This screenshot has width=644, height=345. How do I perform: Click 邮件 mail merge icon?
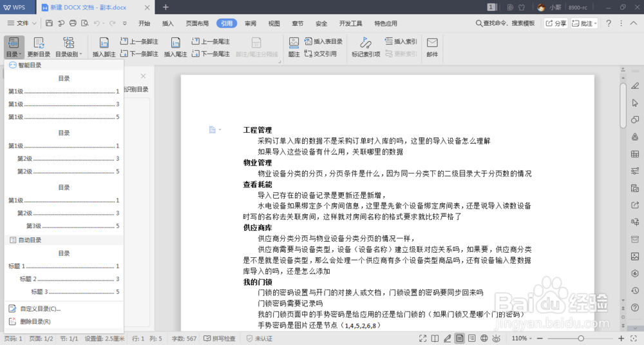pos(432,47)
